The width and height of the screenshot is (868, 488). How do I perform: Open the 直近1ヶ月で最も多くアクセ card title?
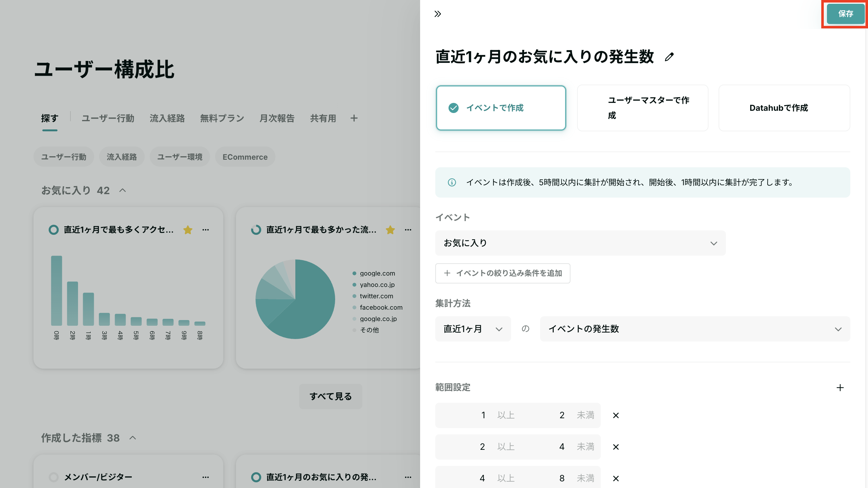(119, 230)
